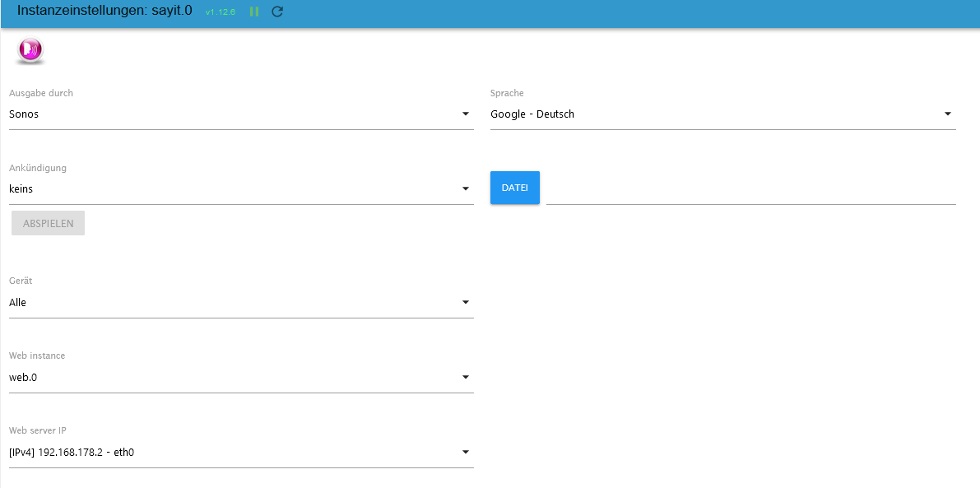The height and width of the screenshot is (488, 980).
Task: Click the Sprache field label
Action: click(507, 93)
